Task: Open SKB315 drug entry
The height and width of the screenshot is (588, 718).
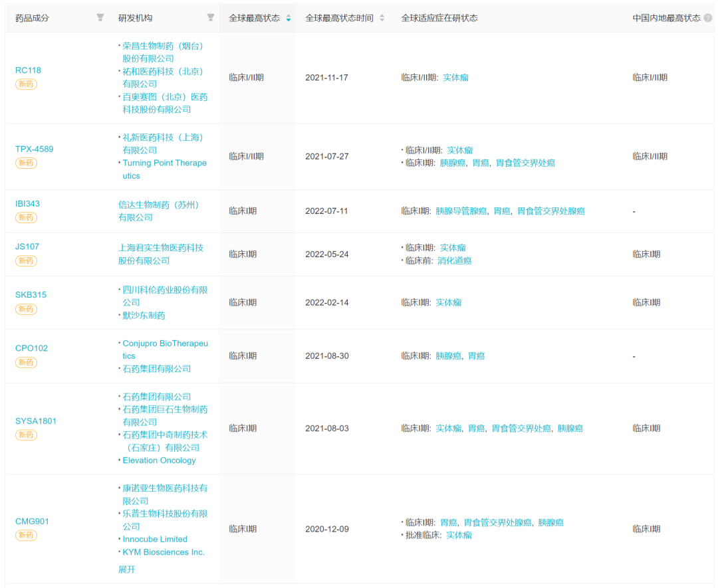Action: pos(31,295)
